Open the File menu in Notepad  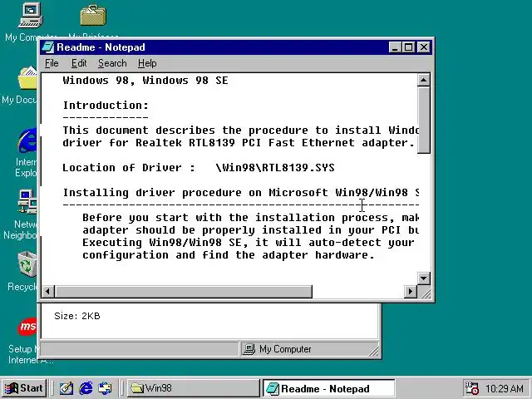coord(52,63)
